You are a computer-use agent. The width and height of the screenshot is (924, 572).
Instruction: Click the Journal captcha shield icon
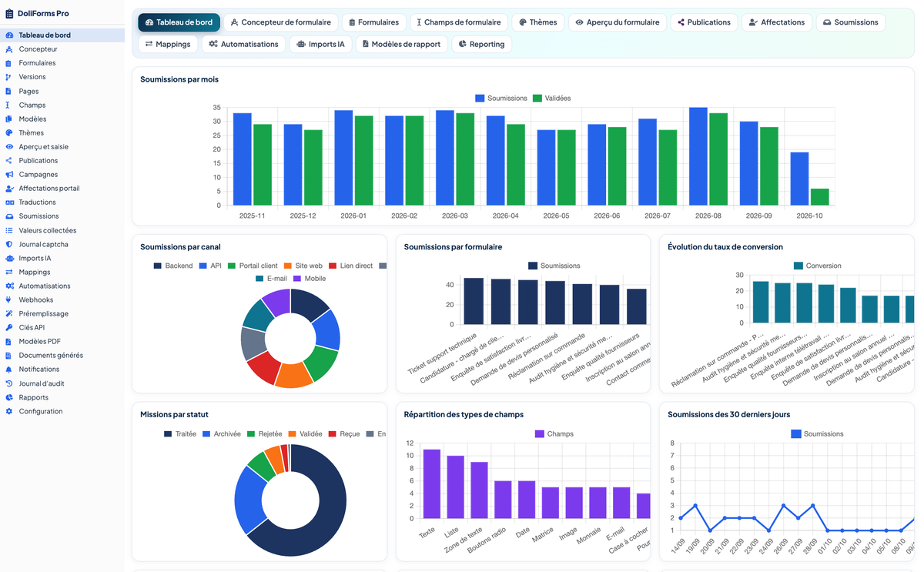click(x=9, y=244)
